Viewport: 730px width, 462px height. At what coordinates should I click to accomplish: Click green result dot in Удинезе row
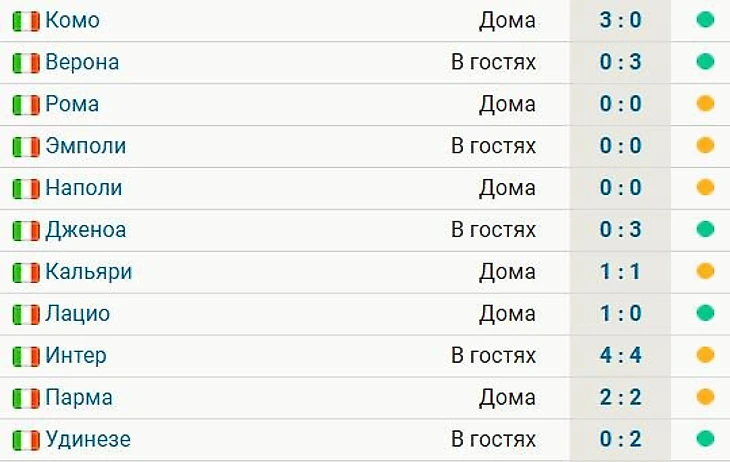(705, 439)
